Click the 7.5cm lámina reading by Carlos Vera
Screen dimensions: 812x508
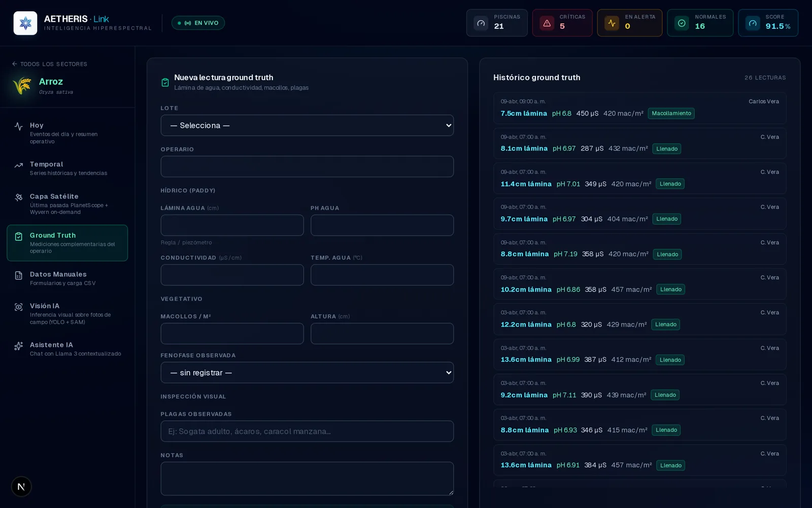coord(639,108)
